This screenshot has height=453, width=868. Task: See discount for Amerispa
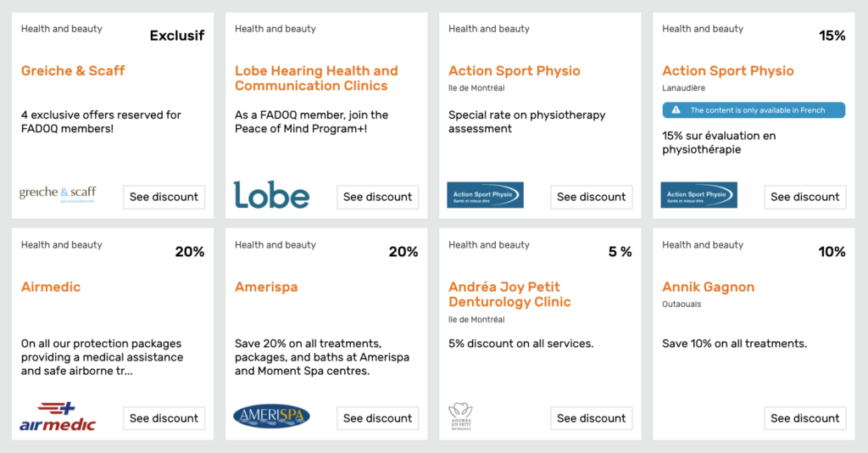coord(377,418)
